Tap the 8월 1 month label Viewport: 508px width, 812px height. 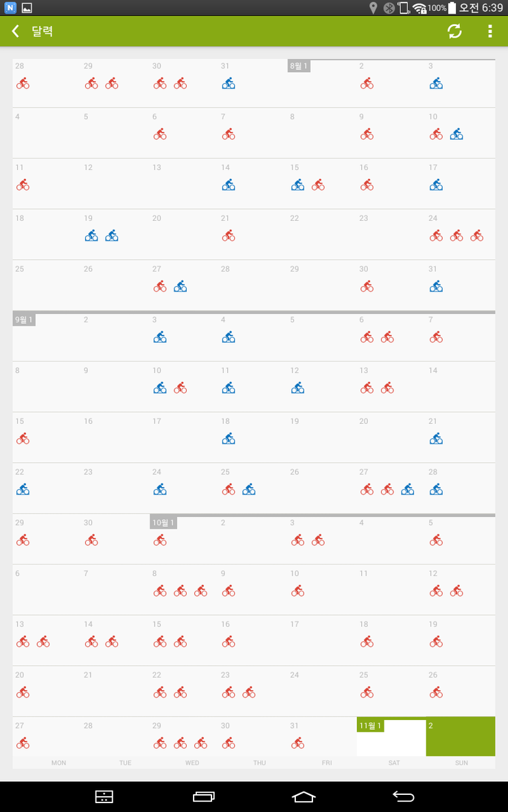click(x=299, y=66)
